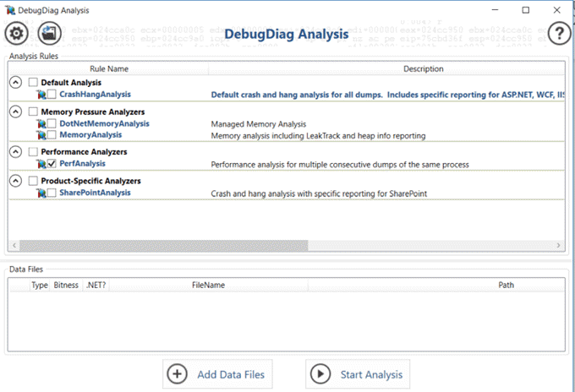Screen dimensions: 575x392
Task: Click the PerfAnalysis rule icon
Action: tap(41, 164)
